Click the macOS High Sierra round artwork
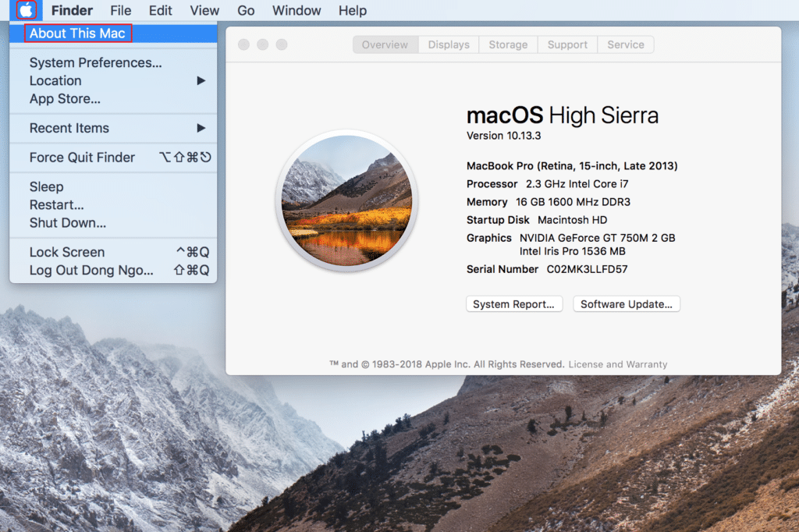 point(346,200)
